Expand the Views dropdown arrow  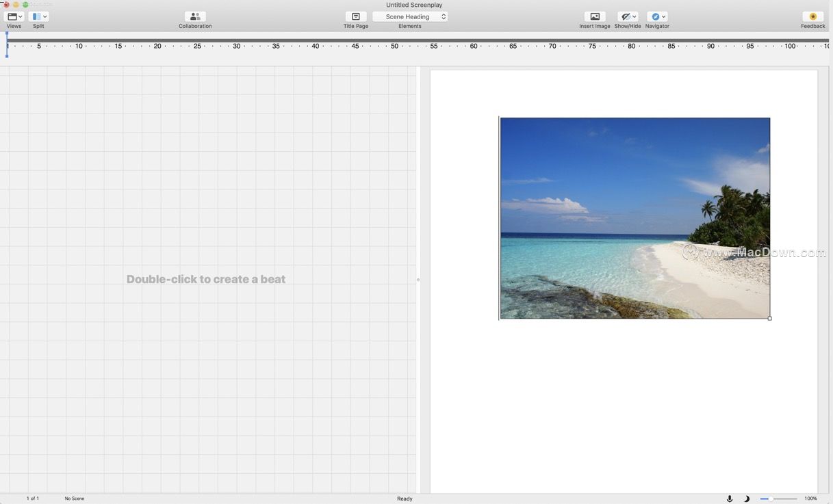click(x=21, y=16)
